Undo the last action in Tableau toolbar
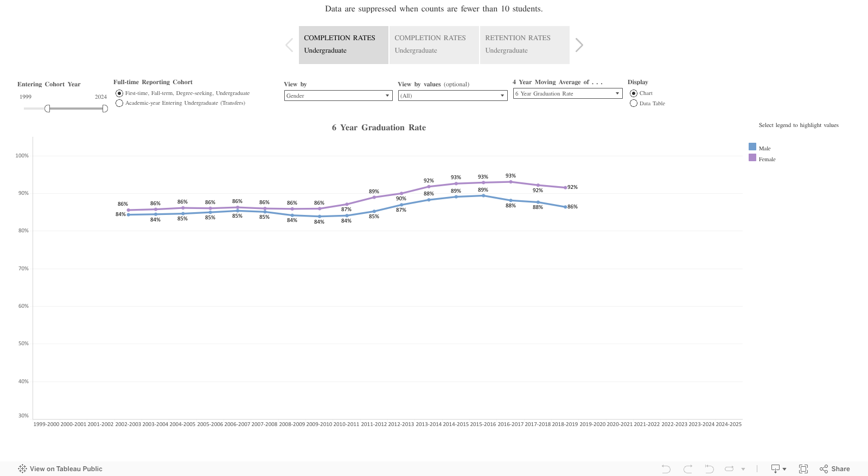This screenshot has width=868, height=476. tap(666, 468)
